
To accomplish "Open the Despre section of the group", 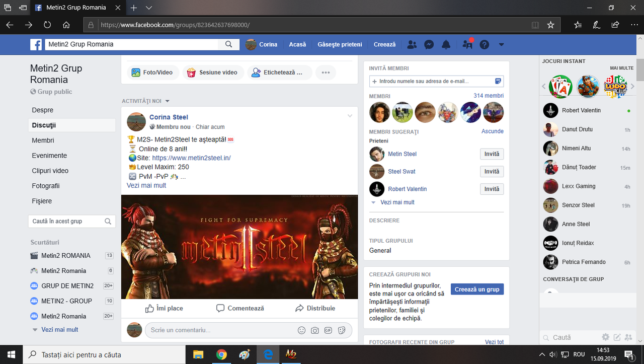I will tap(43, 110).
